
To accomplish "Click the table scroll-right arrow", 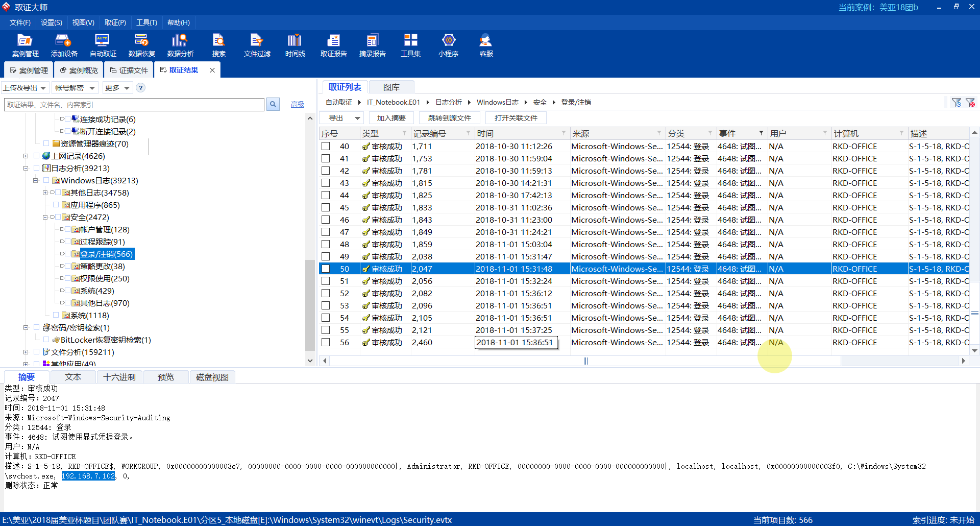I will (963, 361).
